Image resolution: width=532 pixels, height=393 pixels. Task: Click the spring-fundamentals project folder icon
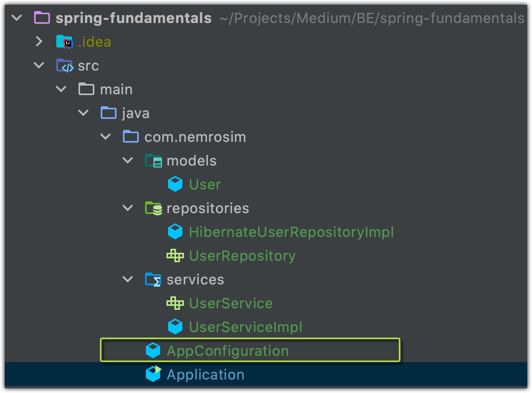pos(42,18)
